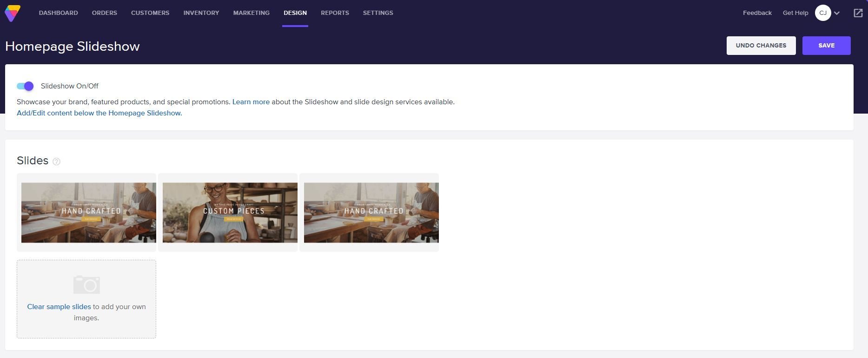The image size is (868, 358).
Task: Click the camera placeholder icon
Action: 86,284
